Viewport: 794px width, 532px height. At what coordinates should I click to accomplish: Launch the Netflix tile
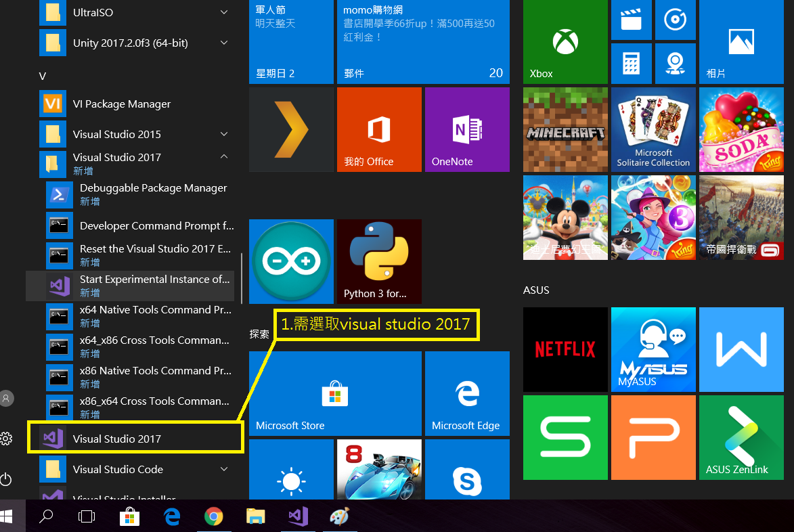[565, 349]
